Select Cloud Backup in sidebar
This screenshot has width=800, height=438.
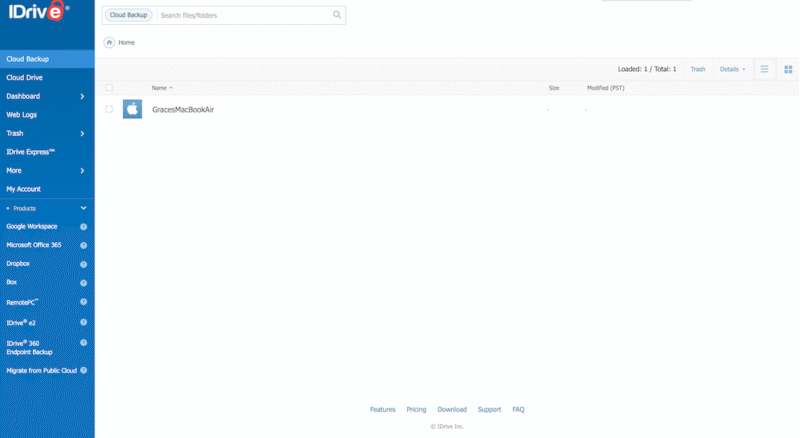coord(47,59)
